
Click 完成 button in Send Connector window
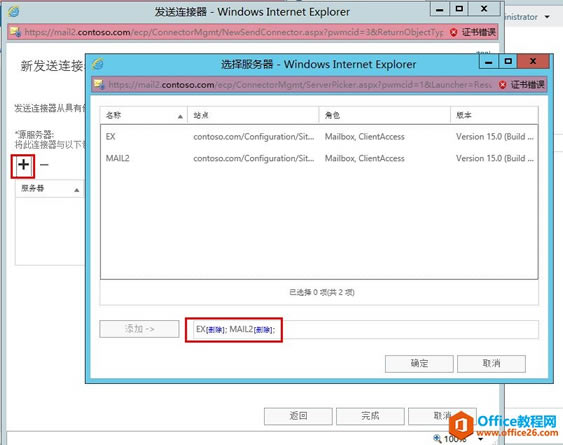coord(370,416)
